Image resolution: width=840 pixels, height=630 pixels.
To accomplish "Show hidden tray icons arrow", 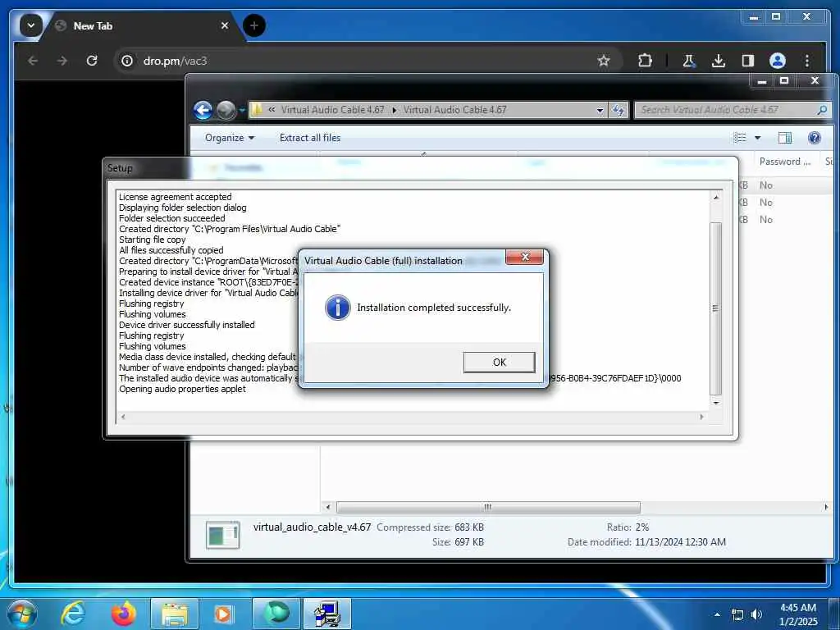I will pos(717,614).
